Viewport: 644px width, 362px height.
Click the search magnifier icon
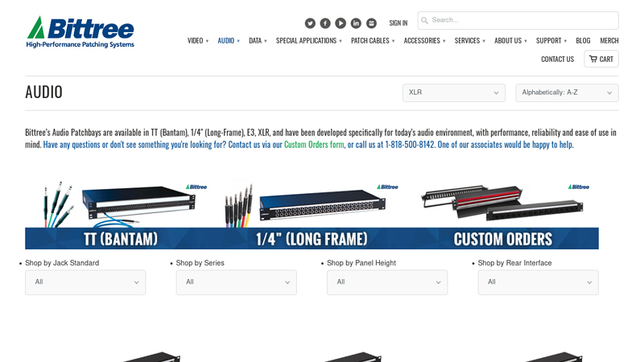click(425, 20)
